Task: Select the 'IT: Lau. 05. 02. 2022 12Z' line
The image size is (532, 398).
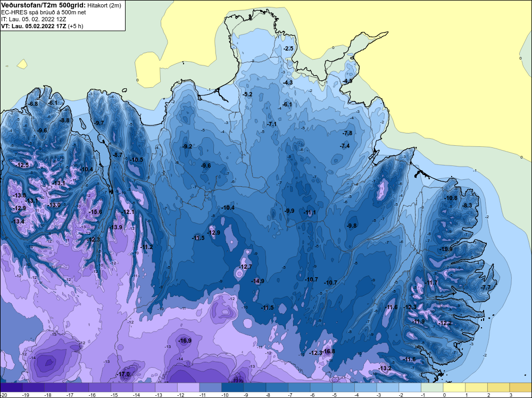Action: [x=32, y=19]
